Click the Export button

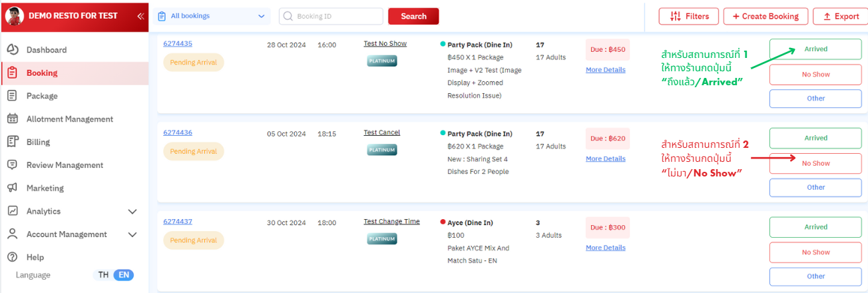pyautogui.click(x=840, y=16)
